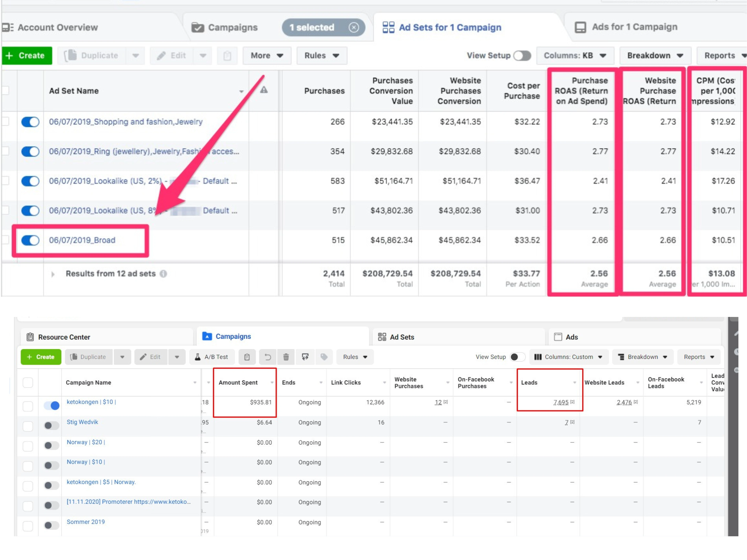
Task: Expand the Results from 12 ad sets row
Action: 53,274
